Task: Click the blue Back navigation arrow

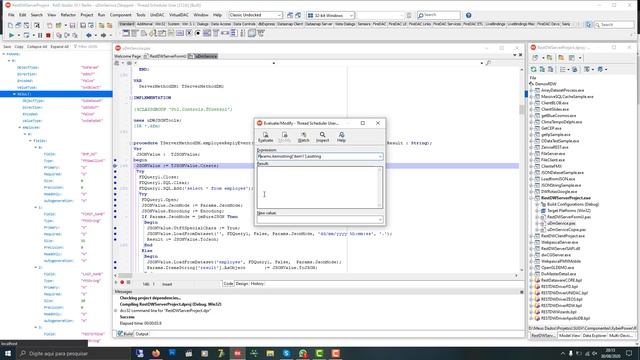Action: tap(89, 36)
